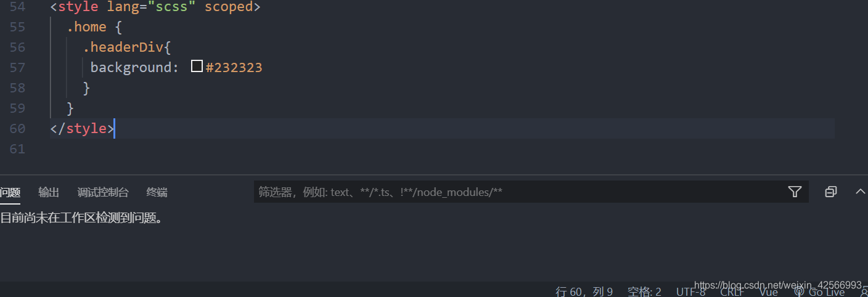Click the 行 60, 列 9 cursor position indicator

[584, 291]
